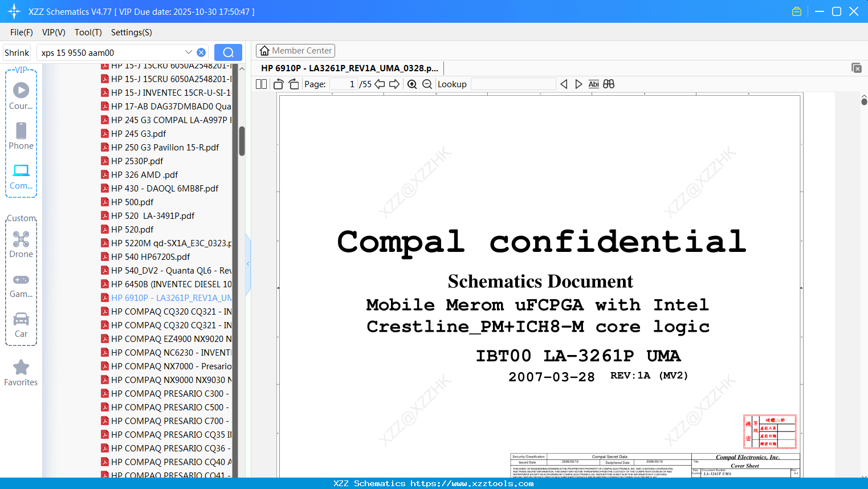Toggle two-page side-by-side view

pyautogui.click(x=262, y=84)
